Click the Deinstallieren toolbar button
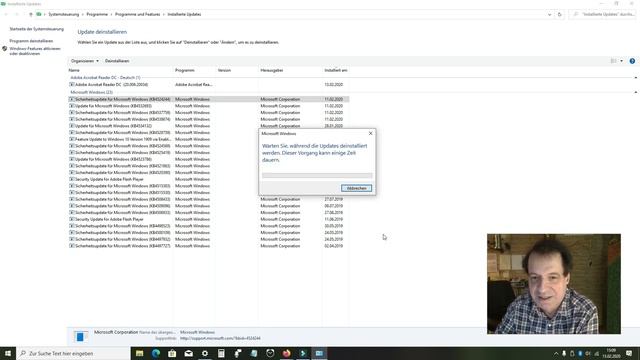 (117, 61)
